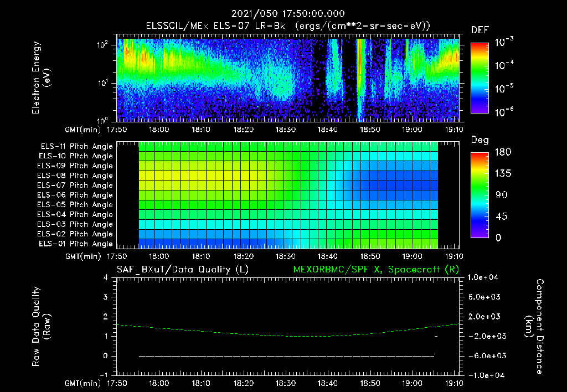Click the 2 tick on the data quality axis
567x392 pixels.
[x=106, y=317]
